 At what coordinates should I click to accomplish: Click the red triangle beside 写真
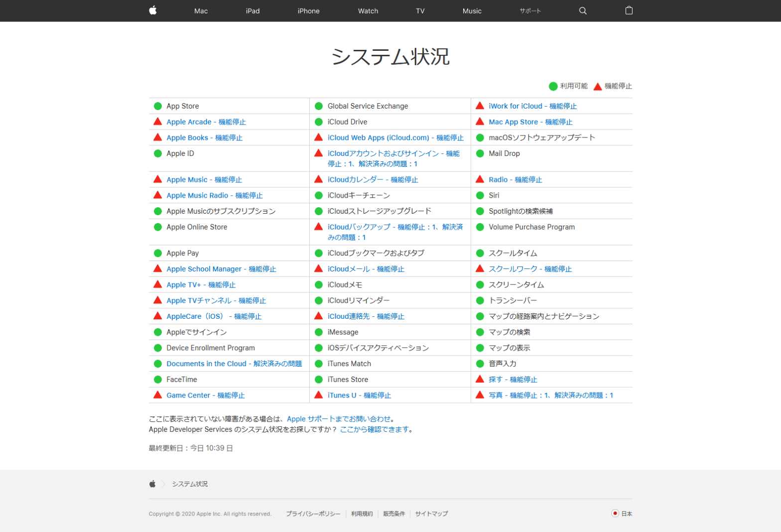[x=480, y=395]
